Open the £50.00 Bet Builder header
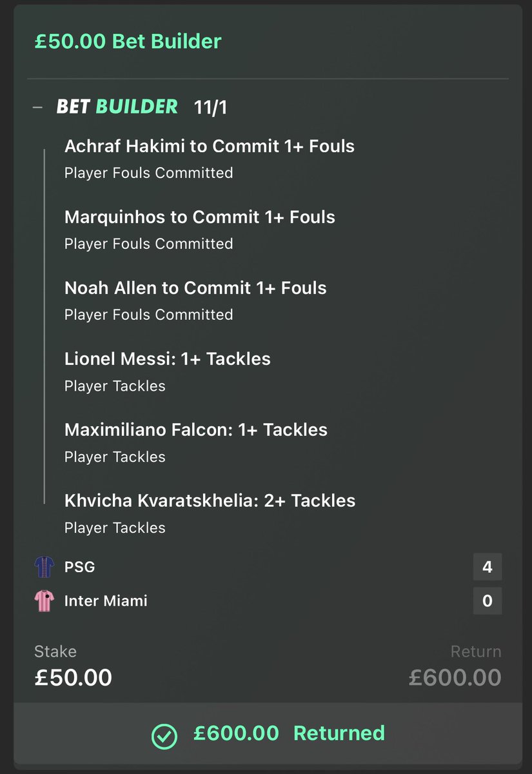532x774 pixels. click(x=128, y=42)
